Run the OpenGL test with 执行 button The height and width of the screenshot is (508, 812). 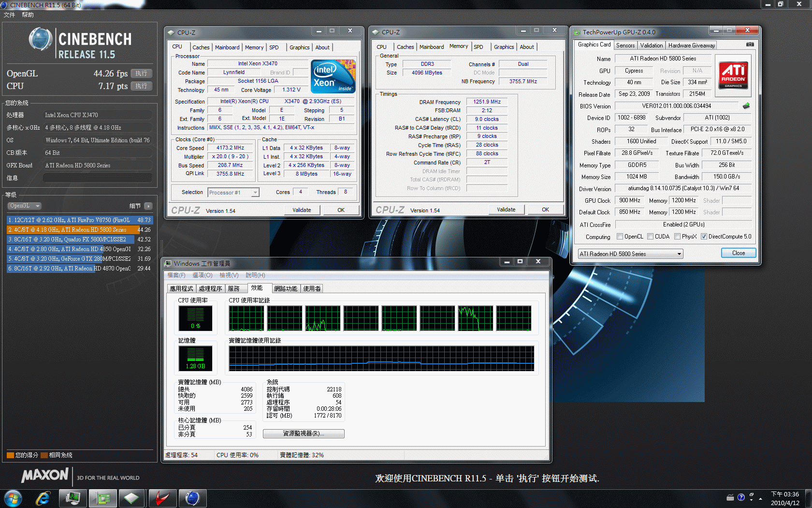click(x=141, y=74)
